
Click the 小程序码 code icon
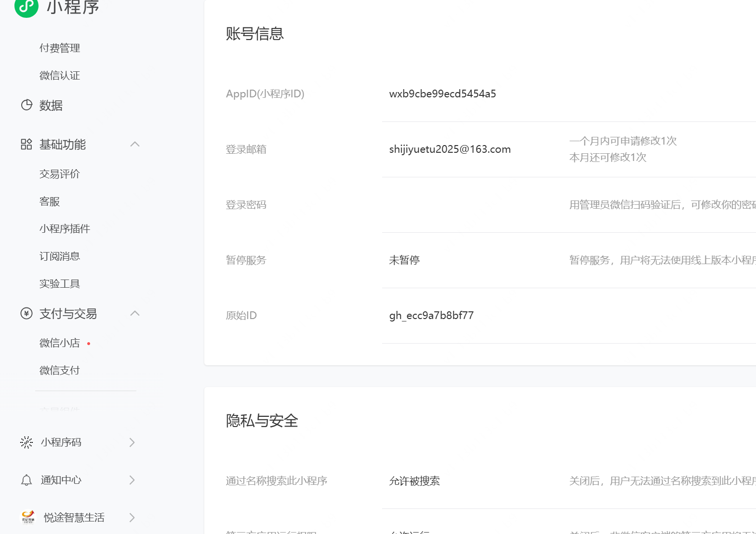27,442
